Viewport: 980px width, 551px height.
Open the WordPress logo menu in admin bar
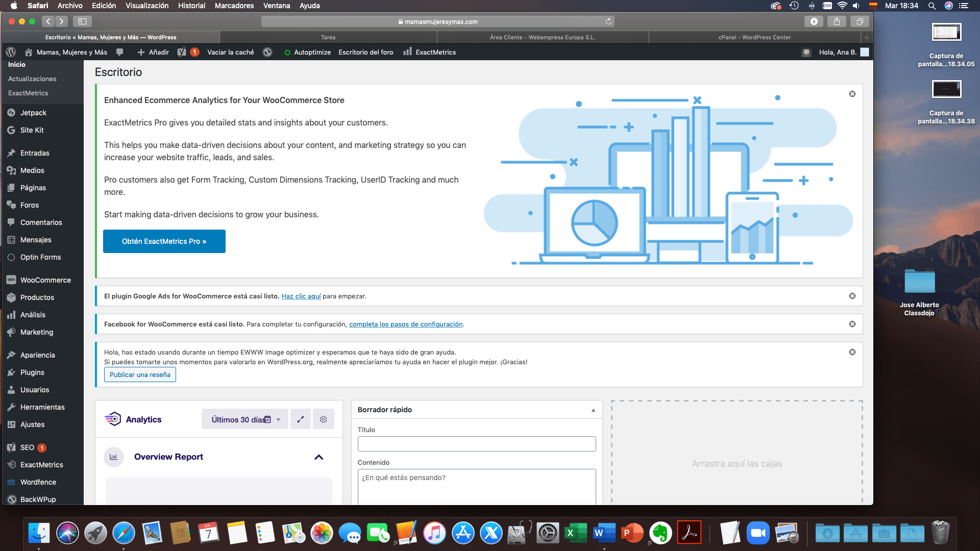(11, 52)
